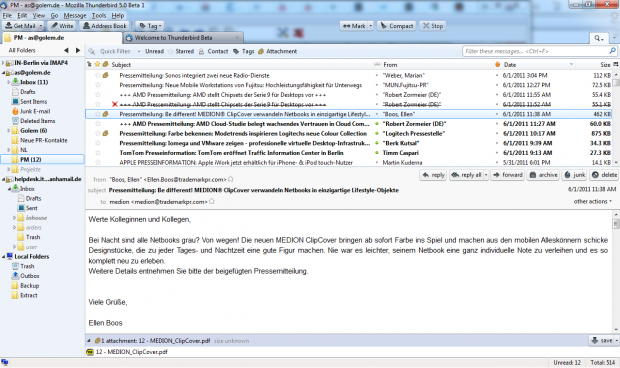Screen dimensions: 620x368
Task: Open the Outbox in Local Folders
Action: pyautogui.click(x=30, y=276)
